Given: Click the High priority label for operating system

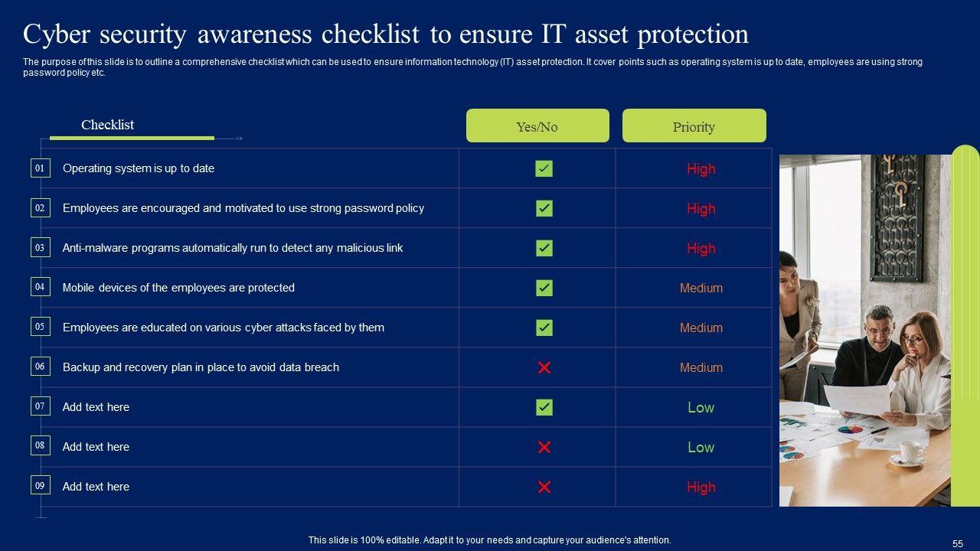Looking at the screenshot, I should coord(701,169).
